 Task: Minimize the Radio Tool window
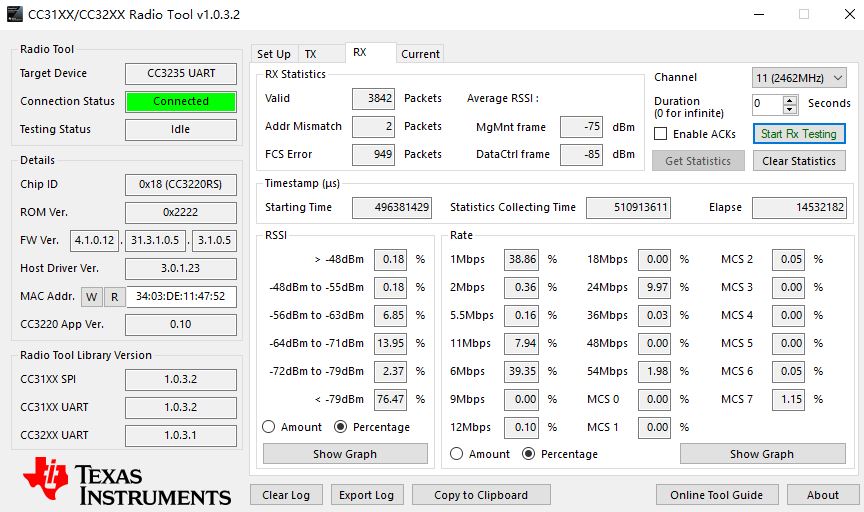coord(759,14)
